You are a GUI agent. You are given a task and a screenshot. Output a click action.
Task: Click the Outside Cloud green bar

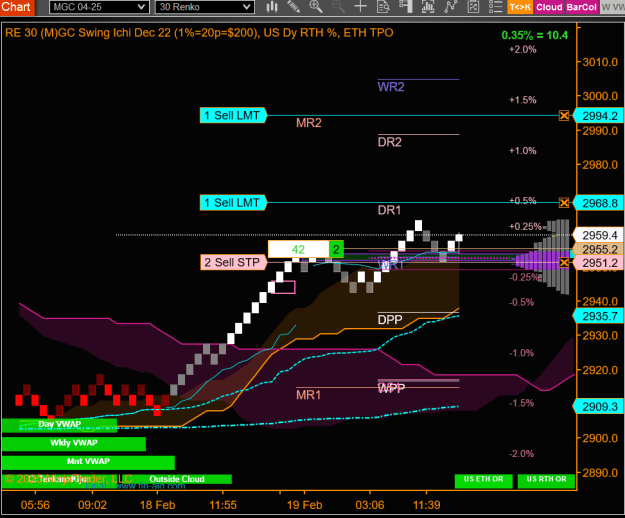[x=177, y=479]
